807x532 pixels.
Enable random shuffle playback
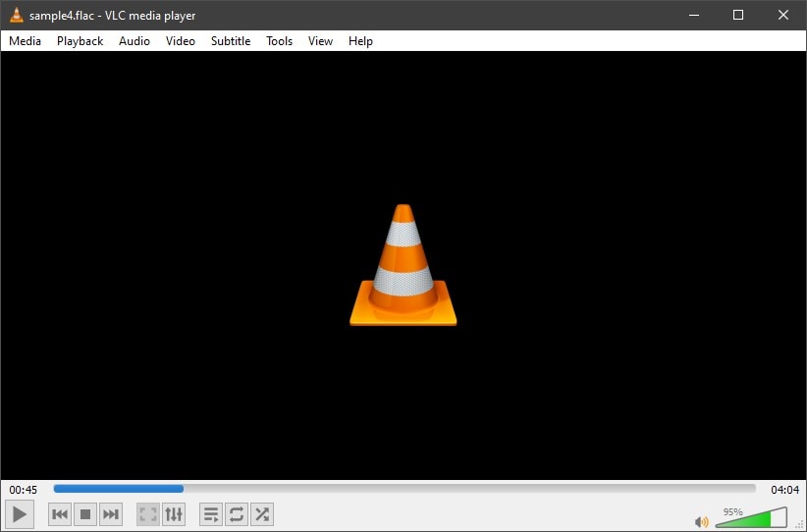(262, 513)
